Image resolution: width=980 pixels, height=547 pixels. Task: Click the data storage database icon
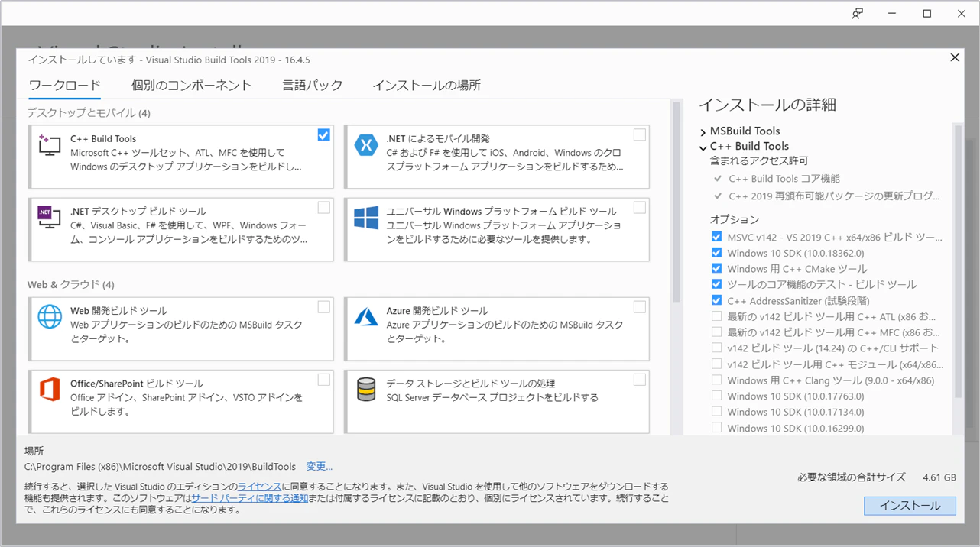[x=366, y=390]
